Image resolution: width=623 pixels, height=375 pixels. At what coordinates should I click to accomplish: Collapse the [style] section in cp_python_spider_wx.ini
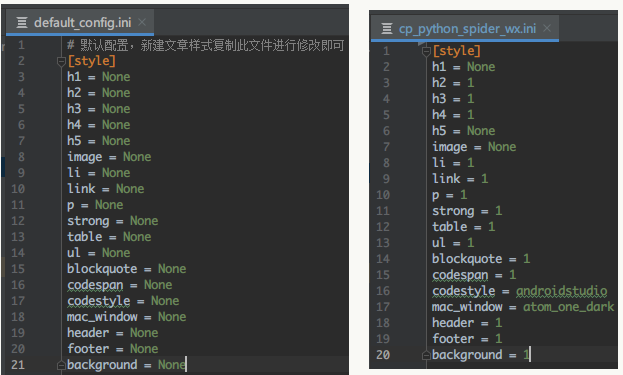pyautogui.click(x=426, y=51)
